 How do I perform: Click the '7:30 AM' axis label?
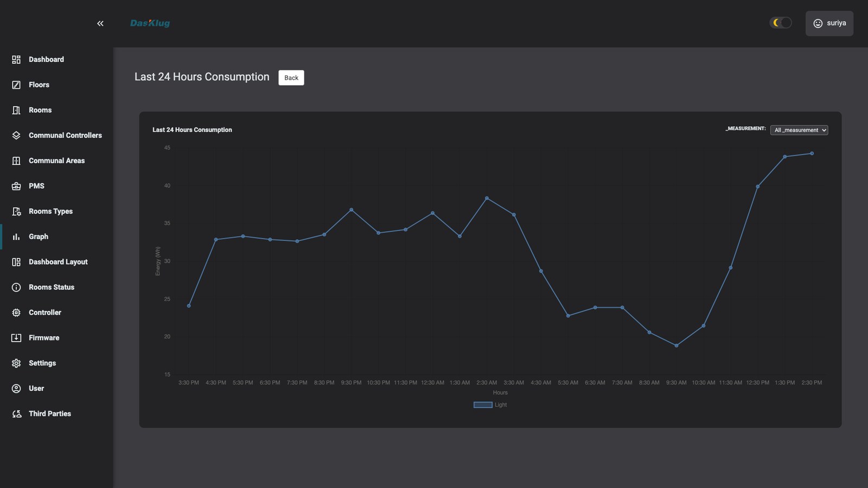pyautogui.click(x=622, y=383)
